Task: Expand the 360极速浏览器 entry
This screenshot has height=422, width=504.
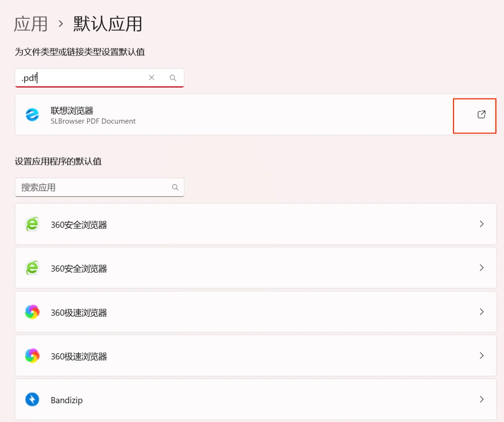Action: point(481,311)
